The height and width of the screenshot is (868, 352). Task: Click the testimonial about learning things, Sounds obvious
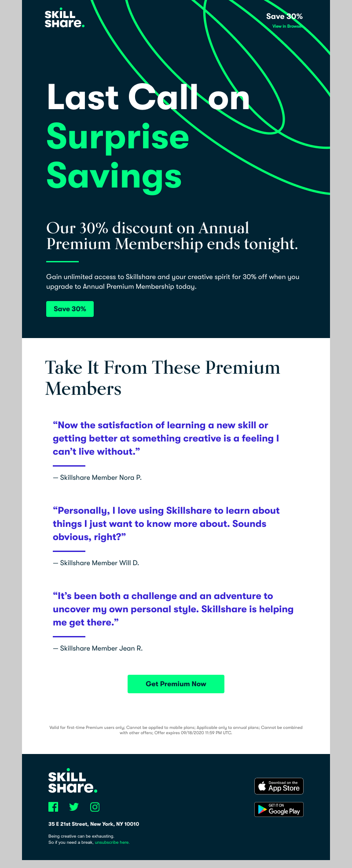[166, 524]
